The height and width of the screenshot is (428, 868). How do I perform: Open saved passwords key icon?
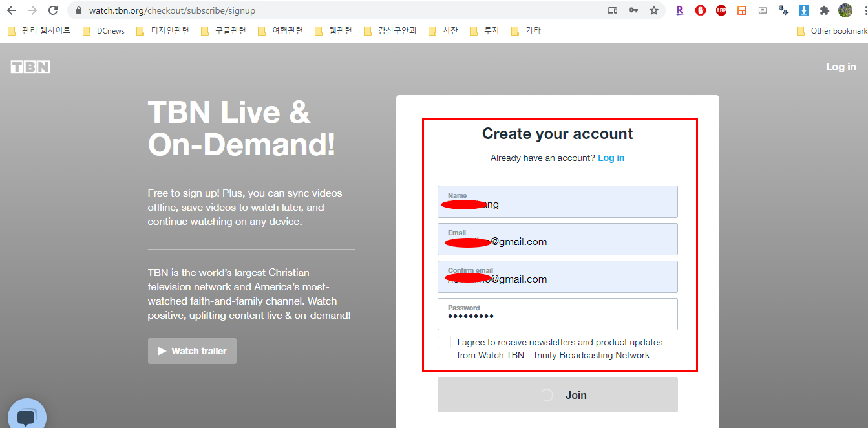[x=633, y=10]
